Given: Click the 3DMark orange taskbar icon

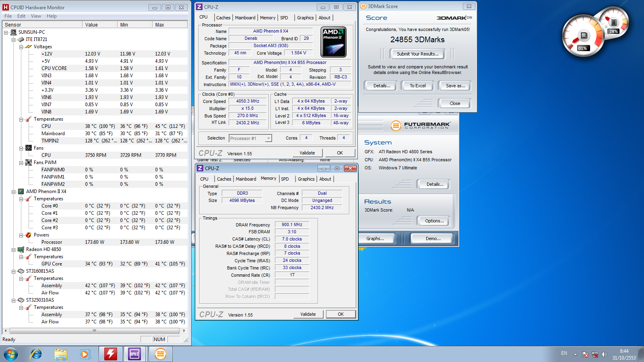Looking at the screenshot, I should [160, 354].
